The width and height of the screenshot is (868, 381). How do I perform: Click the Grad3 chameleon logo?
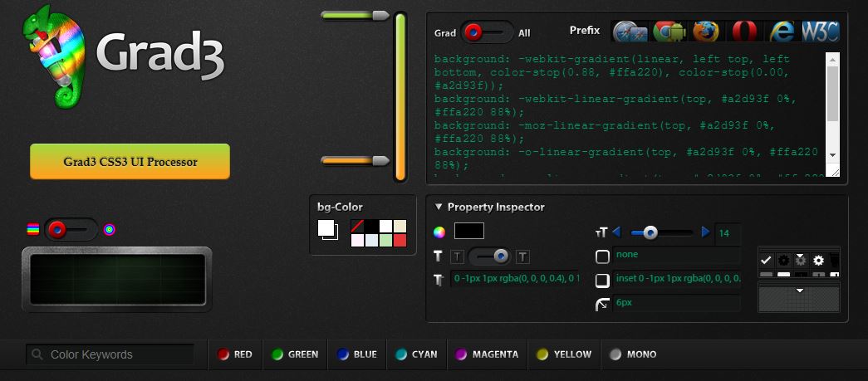point(54,56)
